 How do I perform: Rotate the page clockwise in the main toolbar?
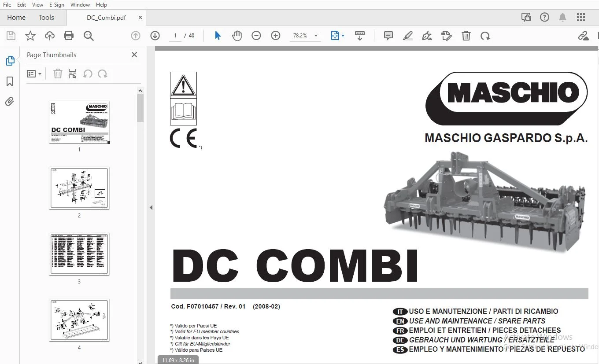[485, 36]
